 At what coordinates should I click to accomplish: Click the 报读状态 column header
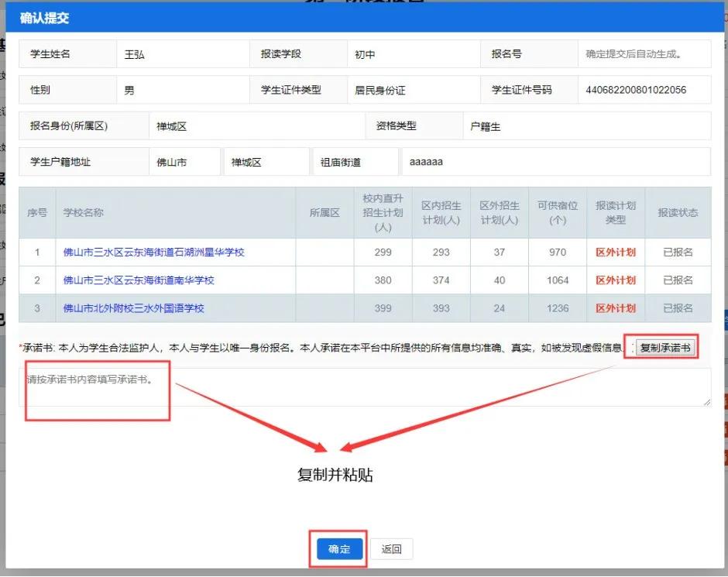point(678,212)
